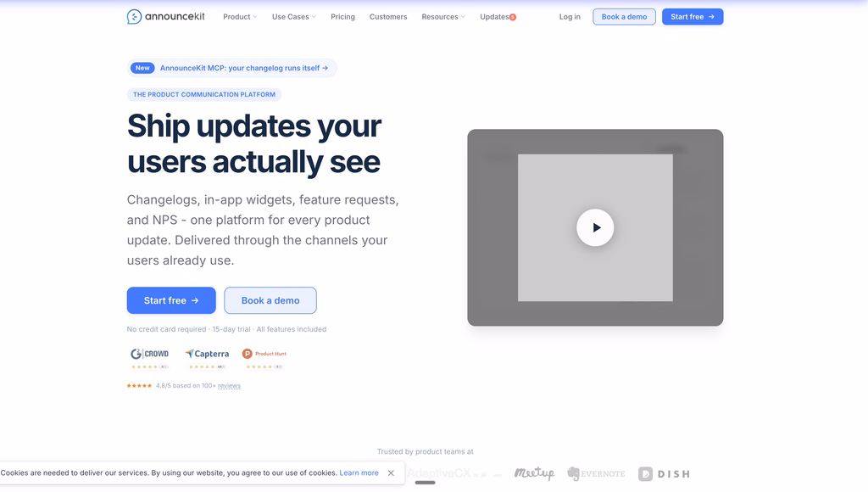Viewport: 868px width, 492px height.
Task: Open the G2 Crowd rating badge
Action: [149, 359]
